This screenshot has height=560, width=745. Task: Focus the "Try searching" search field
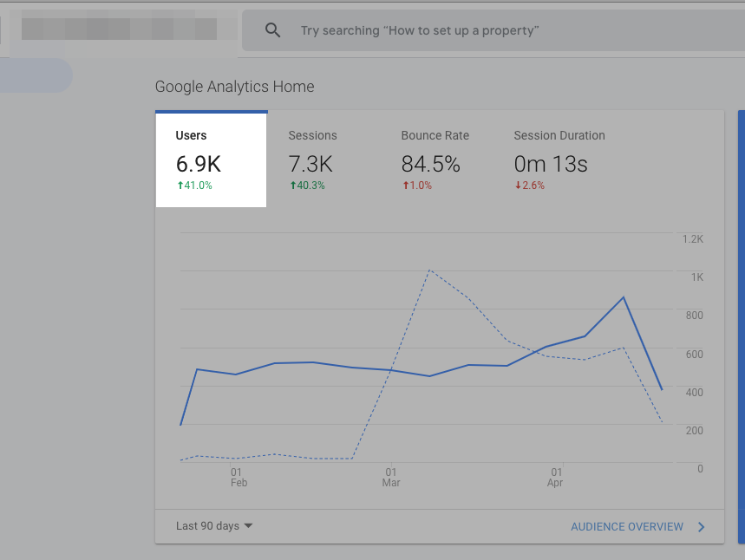(x=493, y=30)
